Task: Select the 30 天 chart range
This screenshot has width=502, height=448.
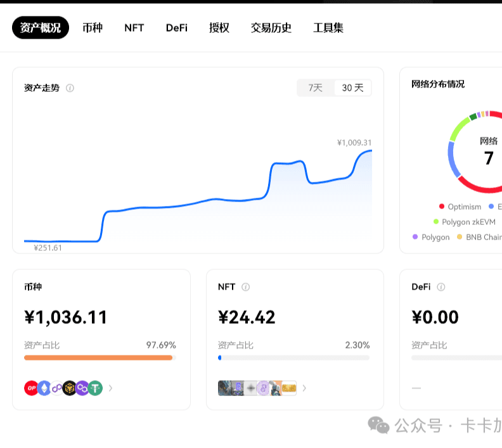Action: pyautogui.click(x=352, y=87)
